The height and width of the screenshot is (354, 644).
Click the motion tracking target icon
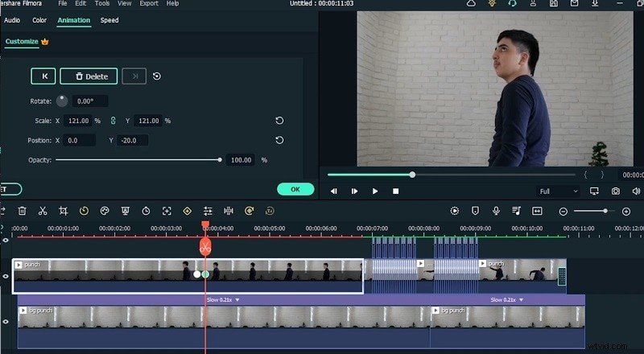(167, 211)
